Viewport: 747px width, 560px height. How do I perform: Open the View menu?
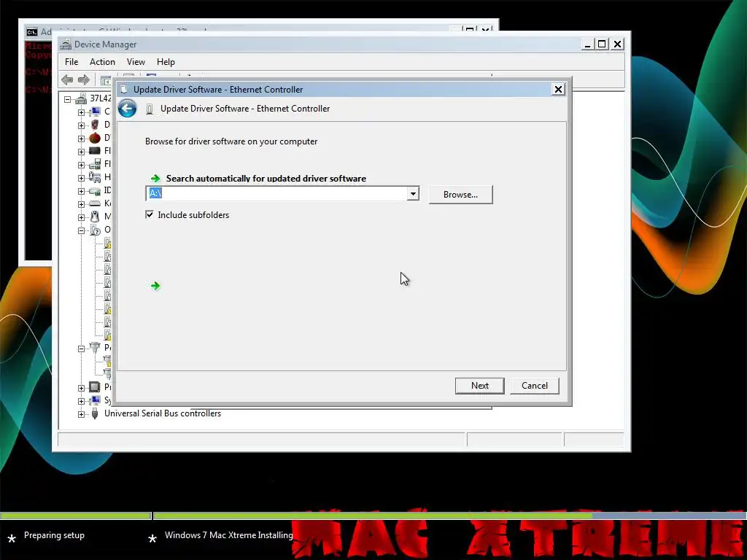(136, 62)
